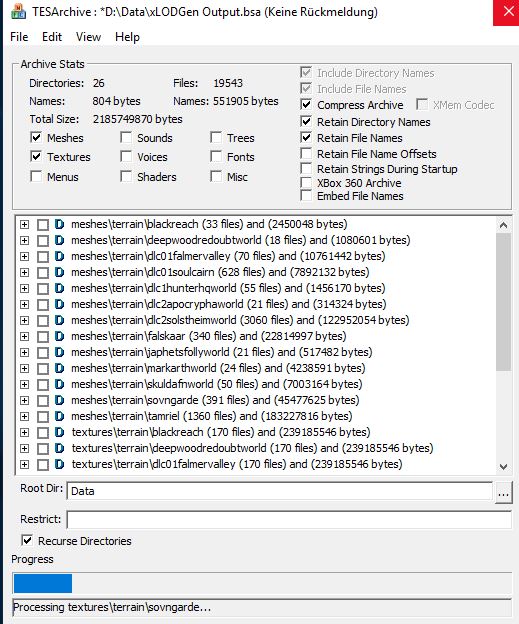Click the file list vertical scrollbar thumb
The height and width of the screenshot is (624, 519).
[x=503, y=302]
